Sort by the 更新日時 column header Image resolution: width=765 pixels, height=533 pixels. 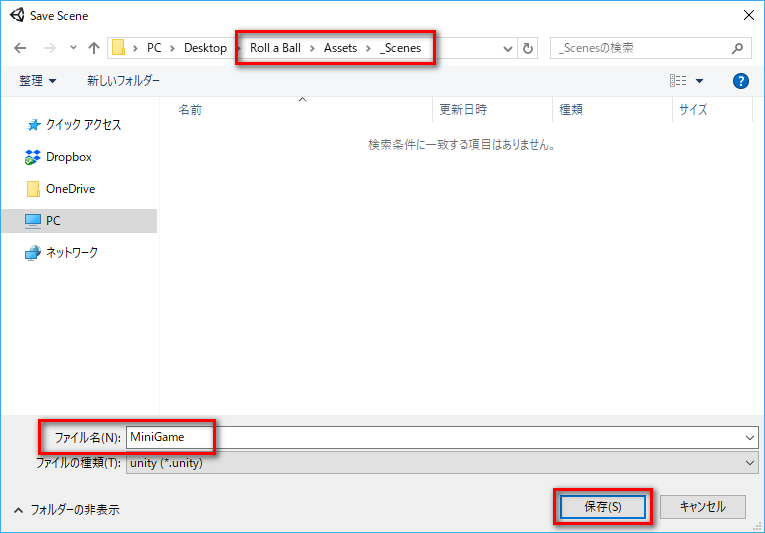click(x=492, y=110)
